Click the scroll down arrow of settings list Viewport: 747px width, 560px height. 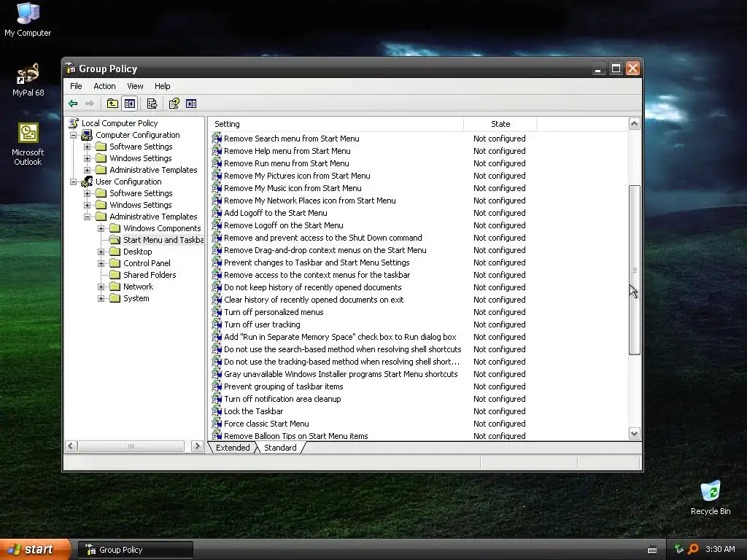(634, 433)
